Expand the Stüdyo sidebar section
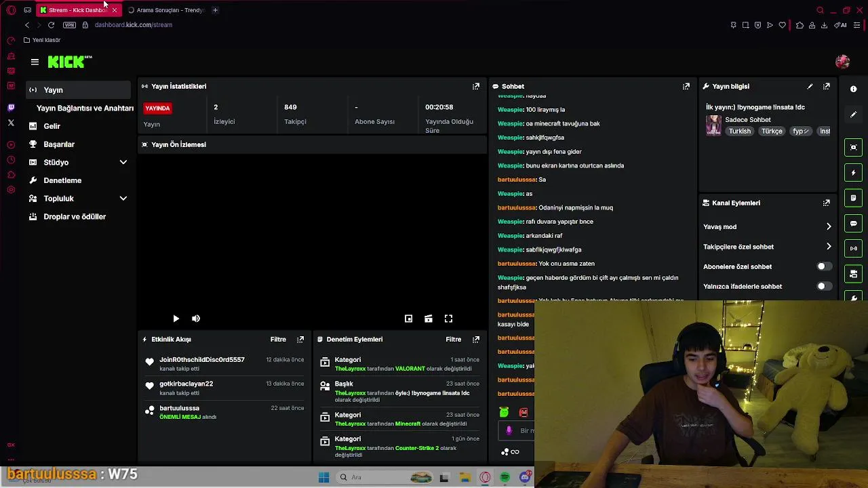Image resolution: width=868 pixels, height=488 pixels. pyautogui.click(x=123, y=163)
